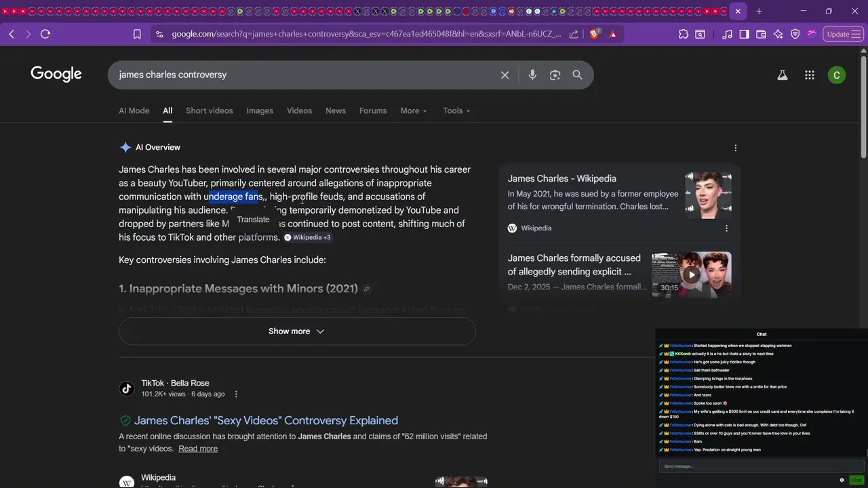Copy link for Inappropriate Messages heading
The width and height of the screenshot is (868, 488).
366,289
